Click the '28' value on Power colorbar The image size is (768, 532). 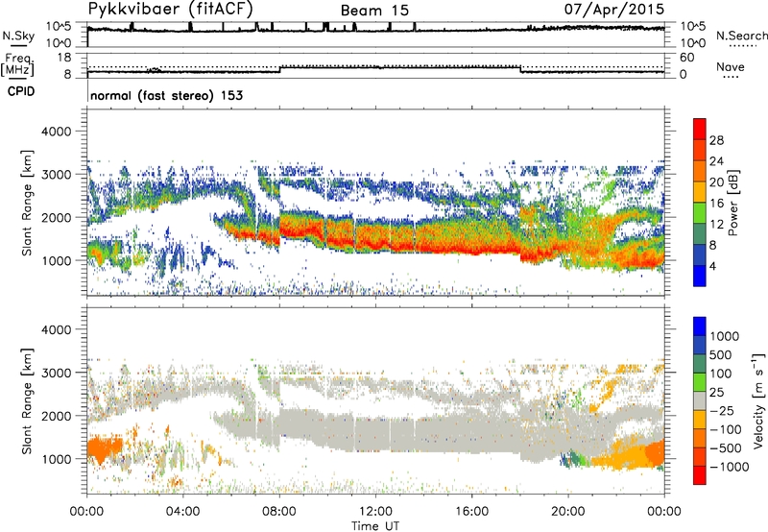(x=716, y=140)
